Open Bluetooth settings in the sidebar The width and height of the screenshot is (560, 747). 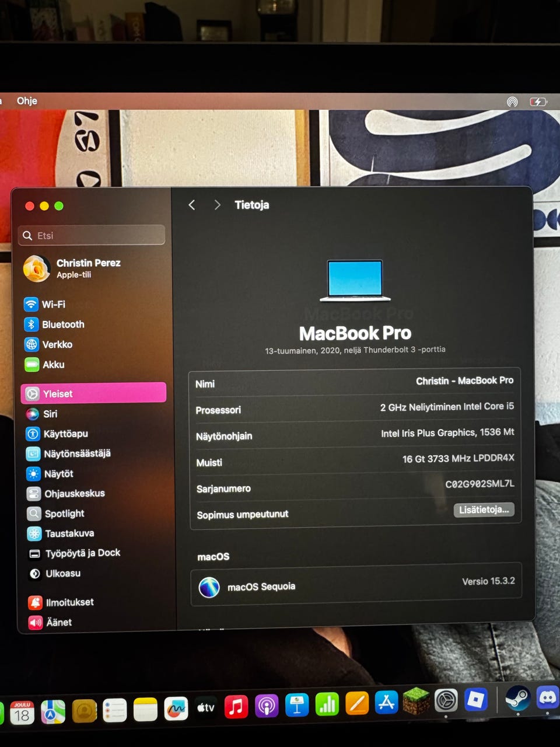coord(54,324)
